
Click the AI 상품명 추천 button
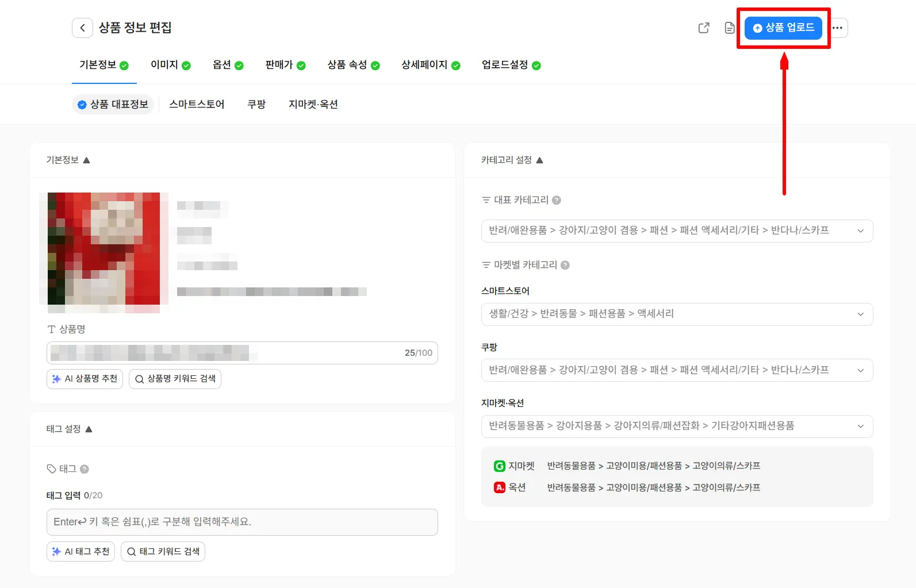point(85,379)
